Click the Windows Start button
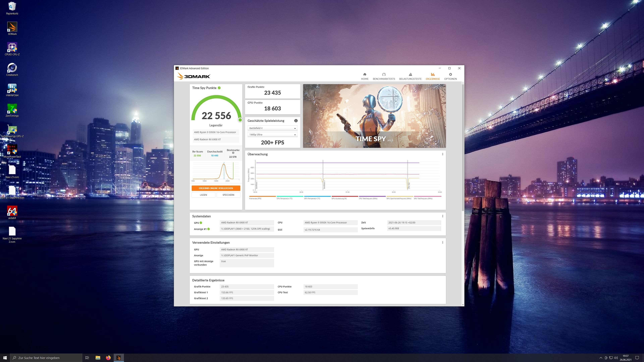 tap(5, 358)
